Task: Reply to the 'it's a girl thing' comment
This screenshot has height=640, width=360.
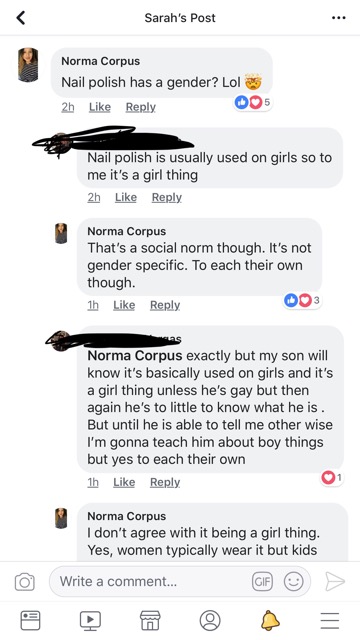Action: (167, 197)
